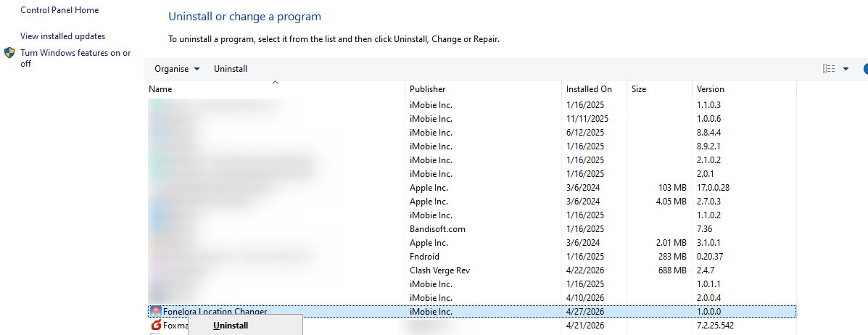
Task: Click version 2.0.1 cell
Action: (x=706, y=174)
